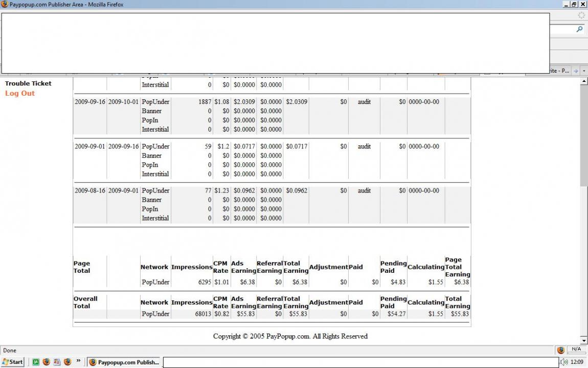Screen dimensions: 588x368
Task: Expand hidden quick launch items chevron
Action: point(78,361)
